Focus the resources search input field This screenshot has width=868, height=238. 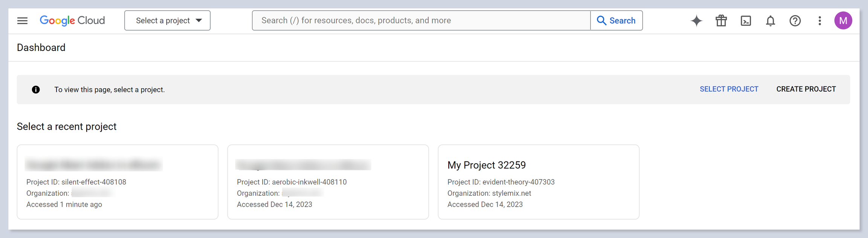coord(420,21)
